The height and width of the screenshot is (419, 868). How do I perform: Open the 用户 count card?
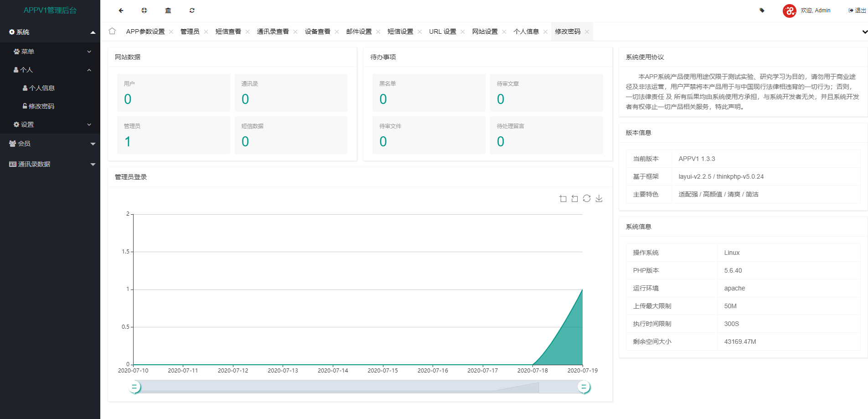point(174,93)
